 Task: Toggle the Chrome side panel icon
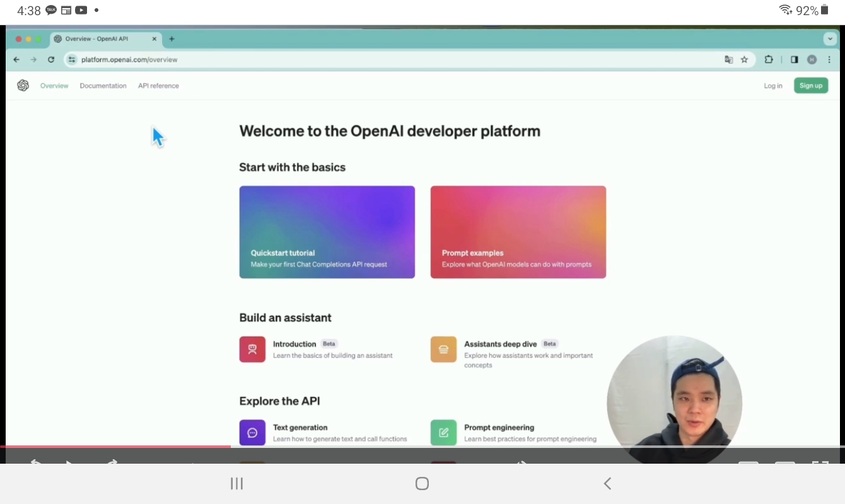pyautogui.click(x=795, y=60)
